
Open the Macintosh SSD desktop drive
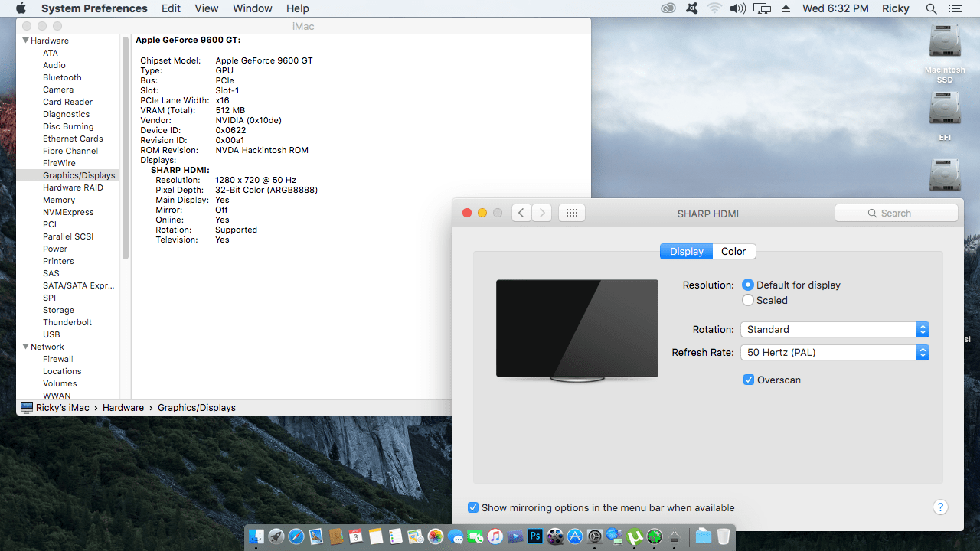click(x=945, y=46)
